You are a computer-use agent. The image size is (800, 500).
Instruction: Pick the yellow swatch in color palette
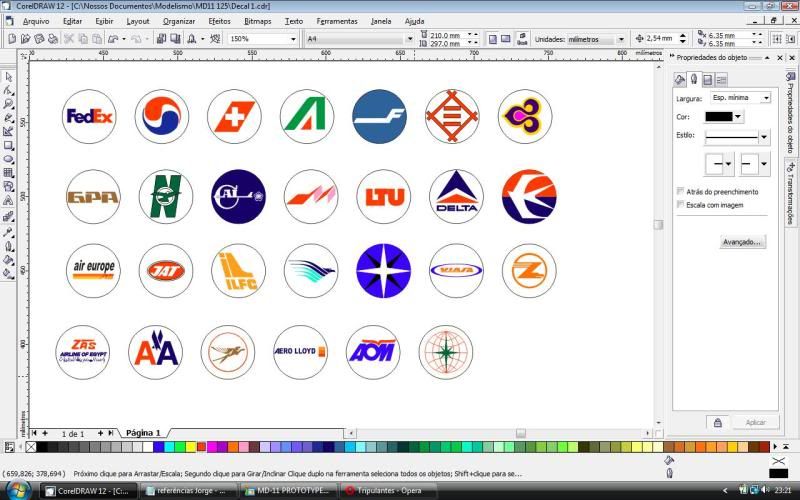point(190,447)
